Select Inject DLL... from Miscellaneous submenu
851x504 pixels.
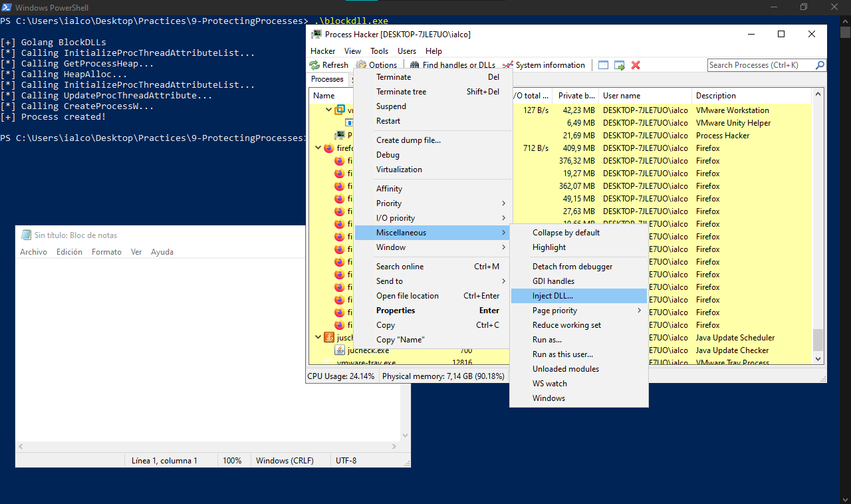579,296
